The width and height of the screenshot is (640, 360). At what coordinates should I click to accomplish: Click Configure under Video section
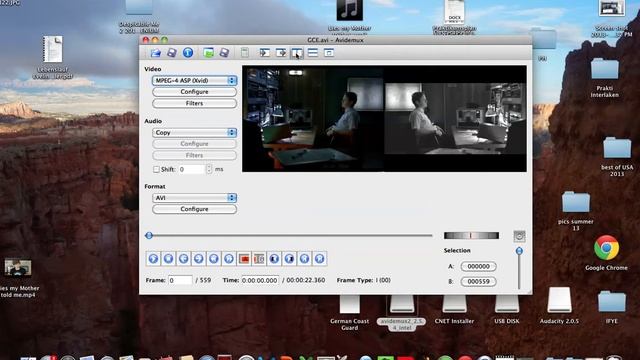click(194, 92)
